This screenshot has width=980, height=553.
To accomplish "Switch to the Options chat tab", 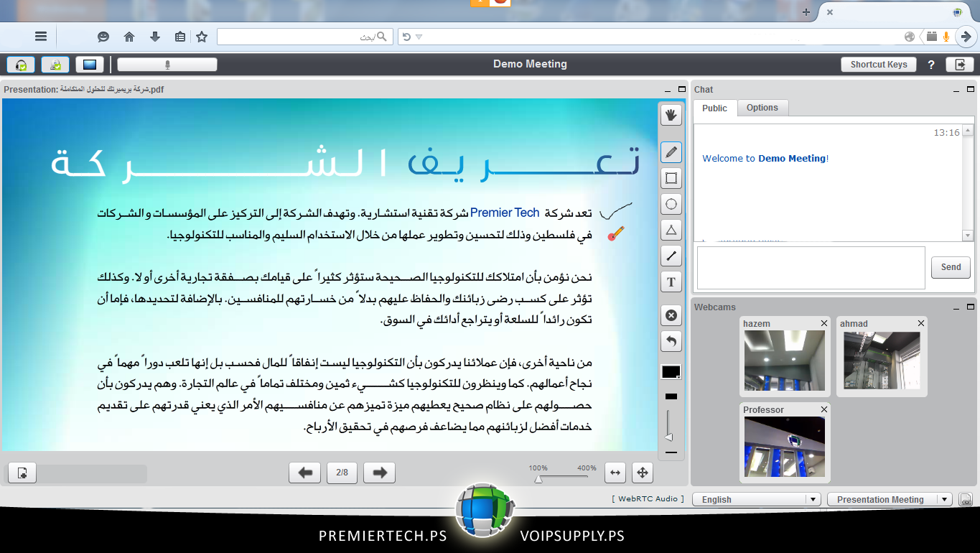I will pos(762,108).
